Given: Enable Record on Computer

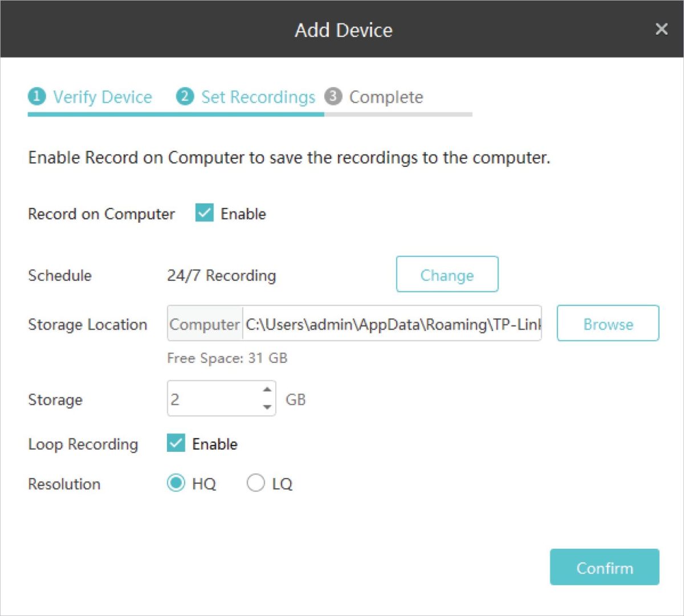Looking at the screenshot, I should click(x=203, y=214).
